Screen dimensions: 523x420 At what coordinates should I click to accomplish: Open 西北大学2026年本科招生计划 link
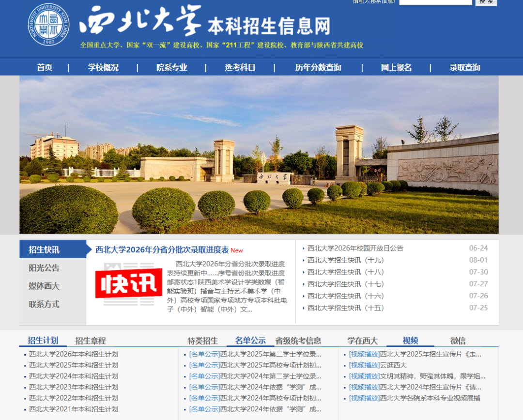tap(74, 354)
